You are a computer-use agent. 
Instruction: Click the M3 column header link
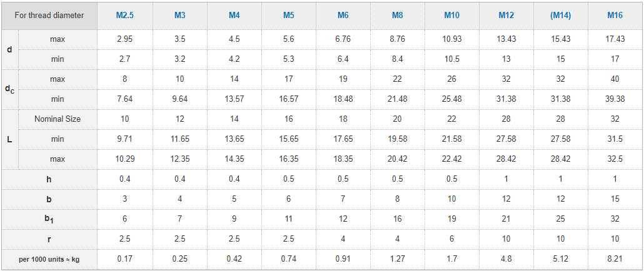pos(180,16)
